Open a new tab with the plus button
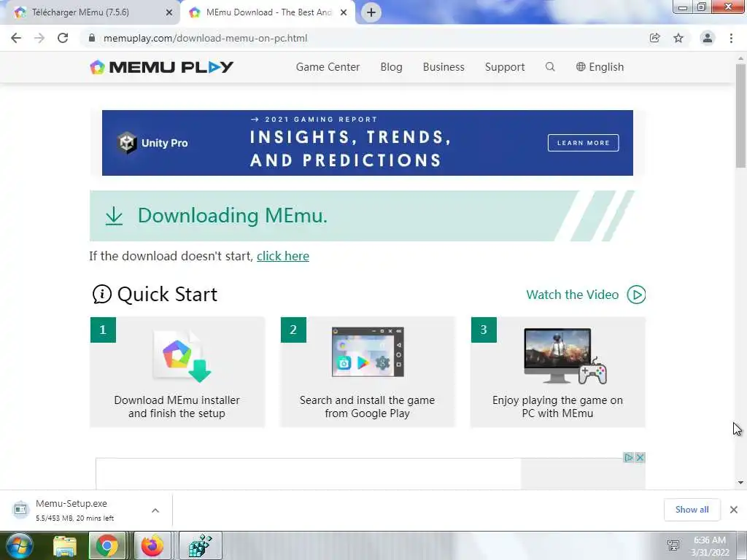This screenshot has width=747, height=560. 371,12
